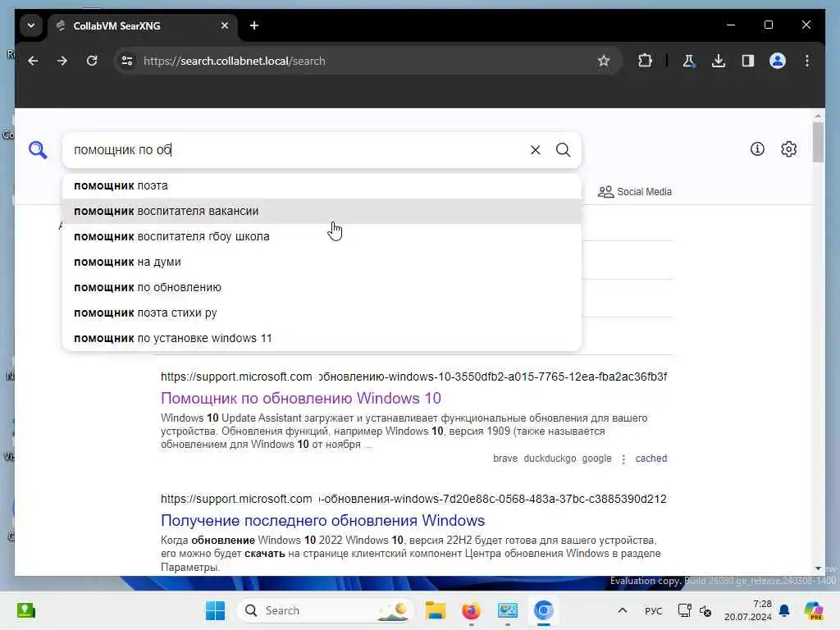840x630 pixels.
Task: Click the scrollbar down arrow
Action: [818, 568]
